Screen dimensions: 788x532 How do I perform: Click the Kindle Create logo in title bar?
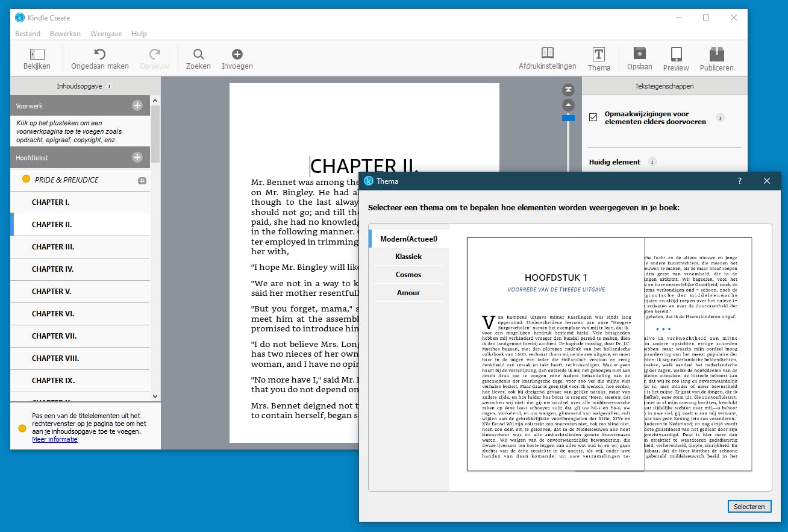[x=20, y=17]
